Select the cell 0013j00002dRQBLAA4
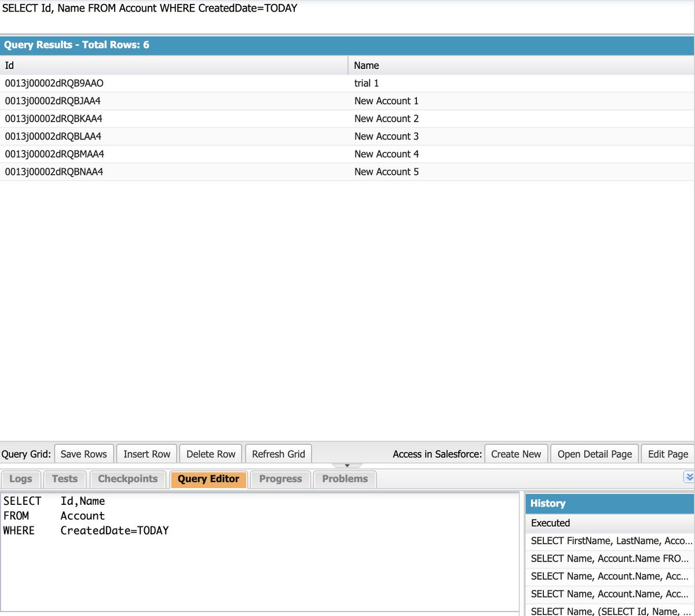 pos(174,136)
